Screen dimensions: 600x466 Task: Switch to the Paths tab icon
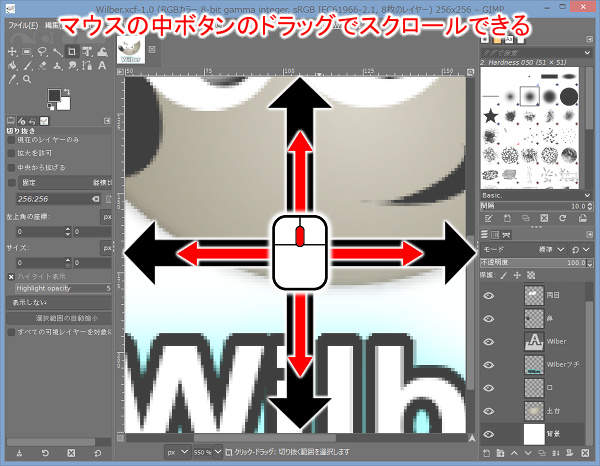pyautogui.click(x=506, y=235)
